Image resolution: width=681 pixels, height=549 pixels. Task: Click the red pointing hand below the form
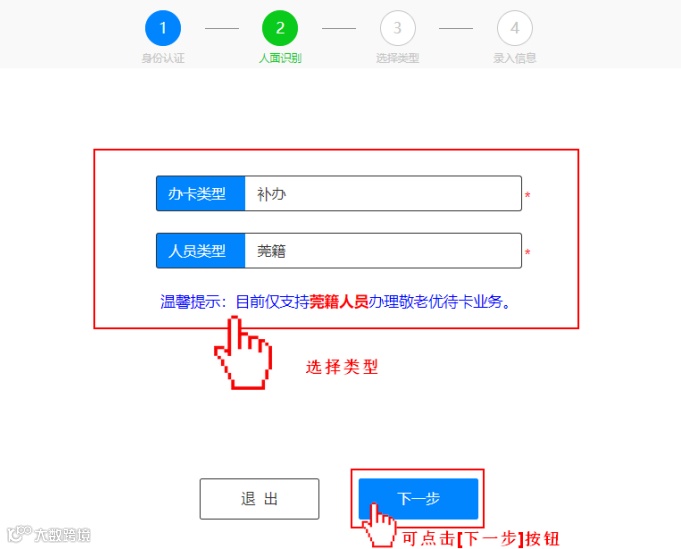point(243,353)
